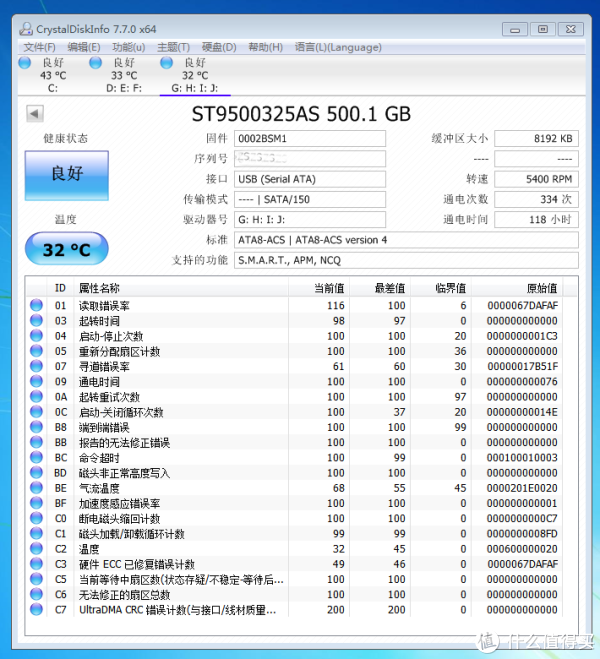Select the row 重新分配扇区计数

click(295, 351)
